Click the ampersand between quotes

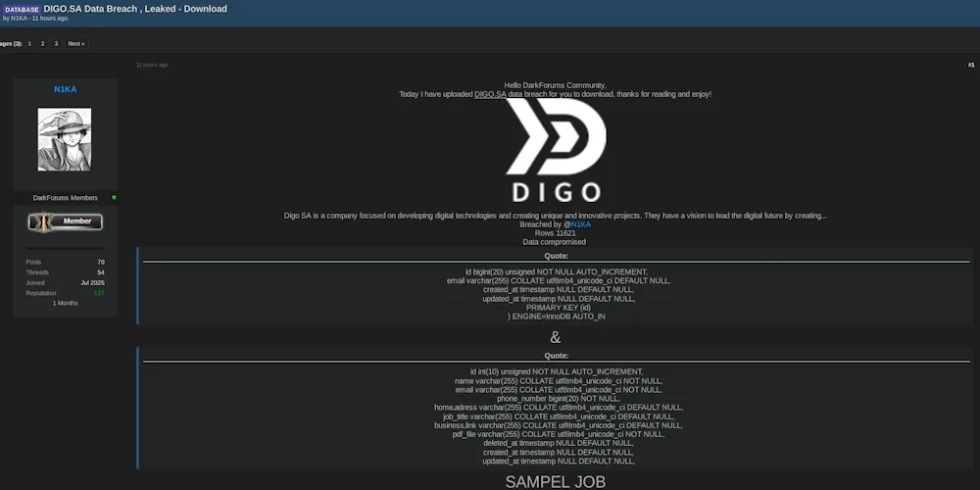[555, 337]
